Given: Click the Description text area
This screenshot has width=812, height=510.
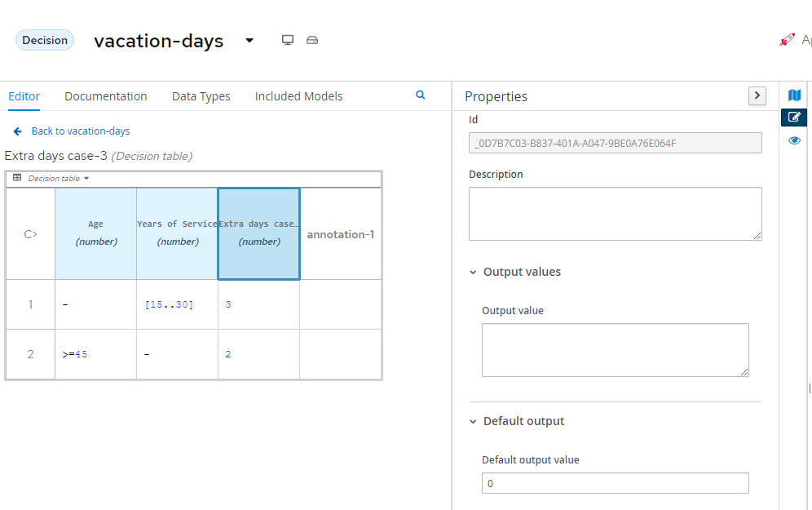Looking at the screenshot, I should coord(616,214).
